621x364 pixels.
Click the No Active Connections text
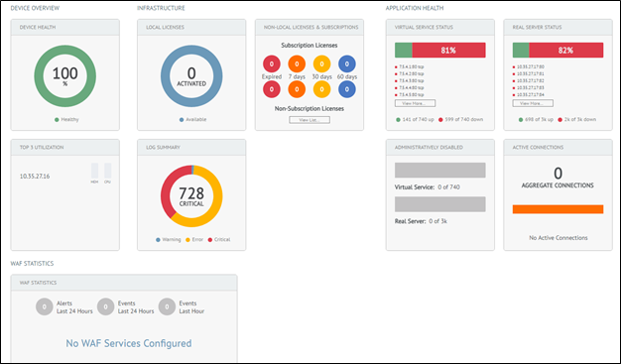tap(559, 238)
